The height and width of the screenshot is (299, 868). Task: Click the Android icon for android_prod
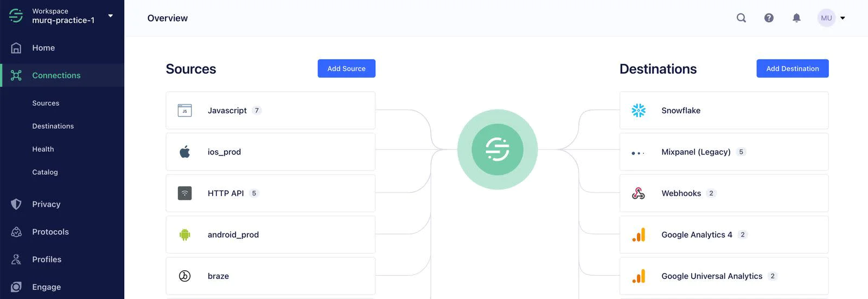coord(185,235)
